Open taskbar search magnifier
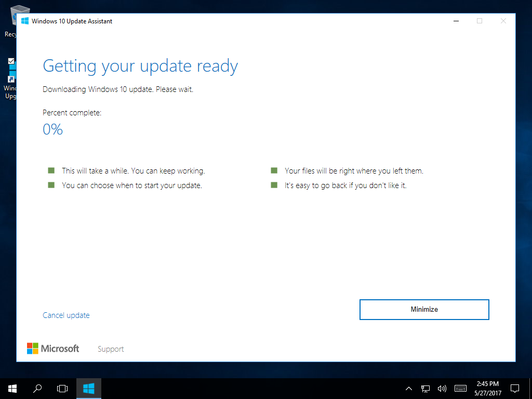The width and height of the screenshot is (532, 399). 37,389
